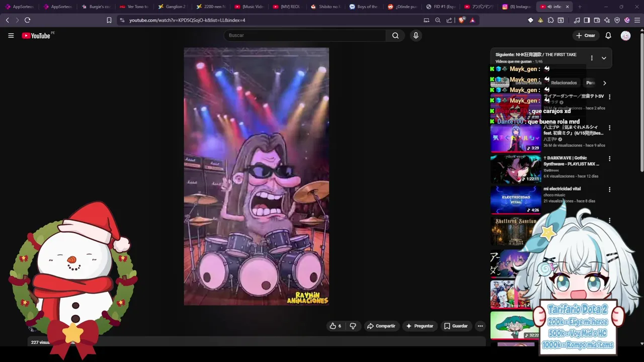The height and width of the screenshot is (362, 644).
Task: Click the video player drummer animation
Action: [x=256, y=176]
